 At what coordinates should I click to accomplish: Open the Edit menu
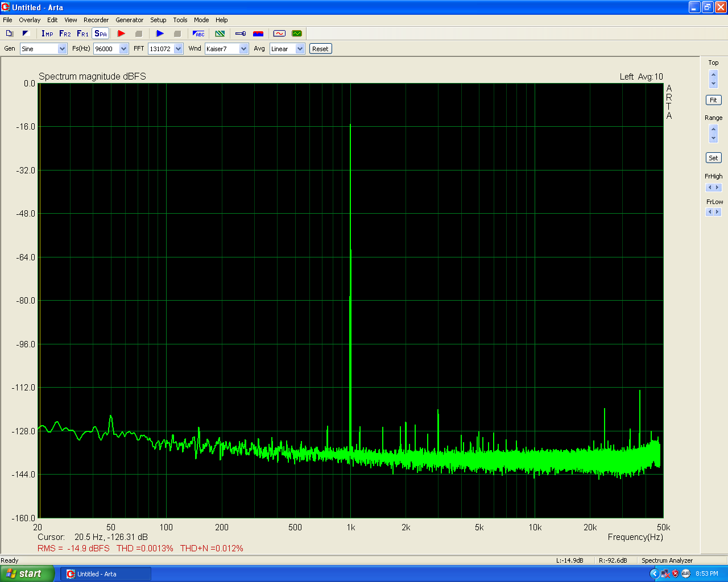click(52, 20)
